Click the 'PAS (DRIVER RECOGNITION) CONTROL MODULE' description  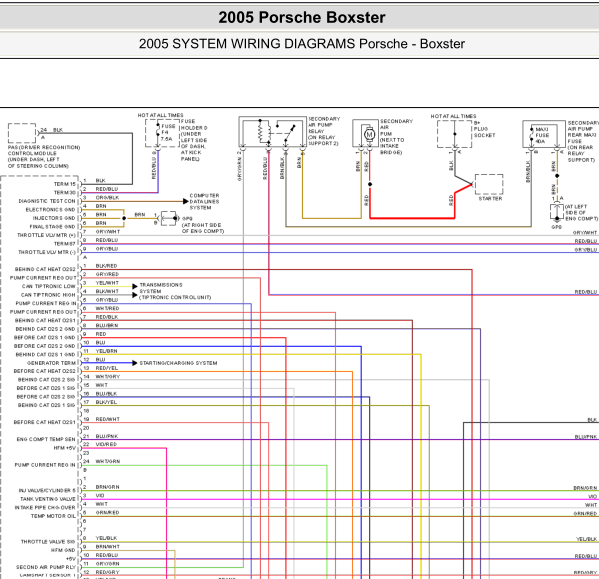coord(44,157)
